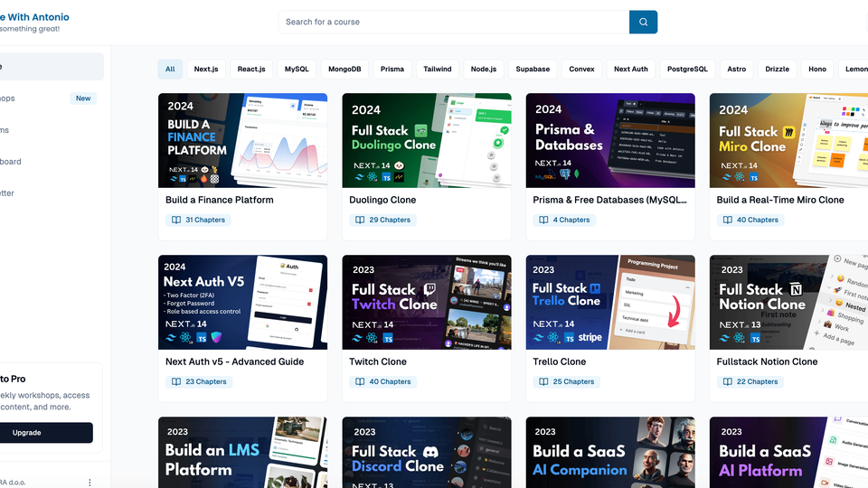Screen dimensions: 868x488
Task: Choose the Next Auth category chip
Action: click(x=630, y=70)
